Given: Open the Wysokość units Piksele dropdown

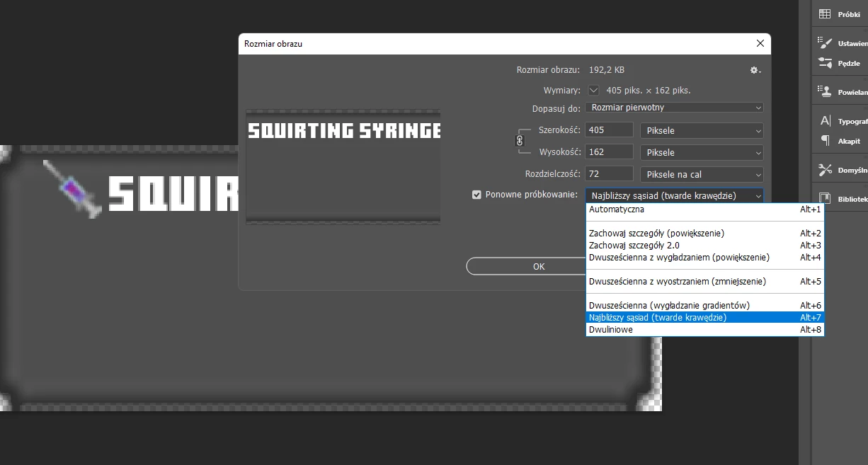Looking at the screenshot, I should [x=702, y=152].
